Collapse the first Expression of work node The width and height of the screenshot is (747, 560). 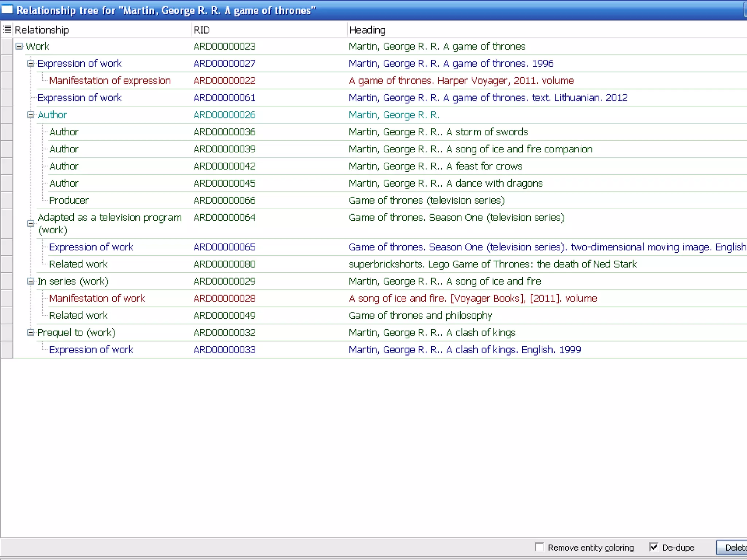pos(31,63)
